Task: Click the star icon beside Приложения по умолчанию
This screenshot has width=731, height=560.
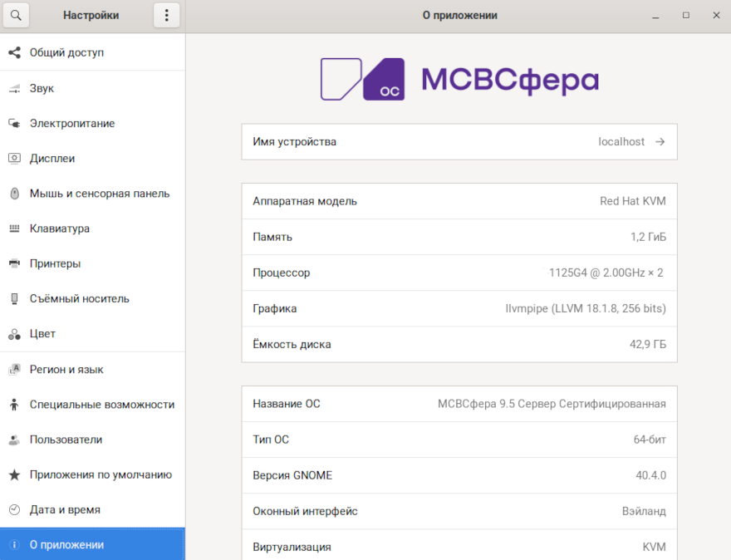Action: 14,474
